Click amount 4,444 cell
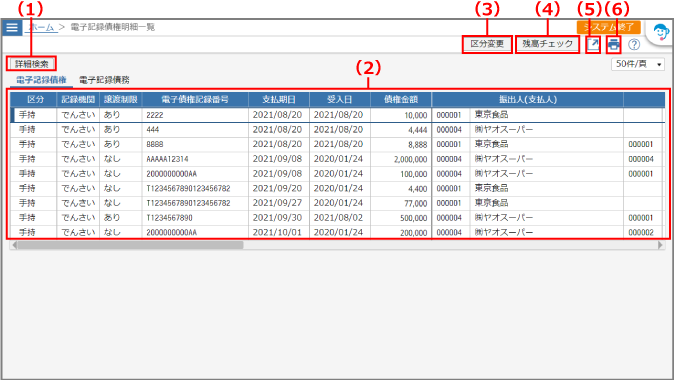Screen dimensions: 674x380 pos(401,130)
